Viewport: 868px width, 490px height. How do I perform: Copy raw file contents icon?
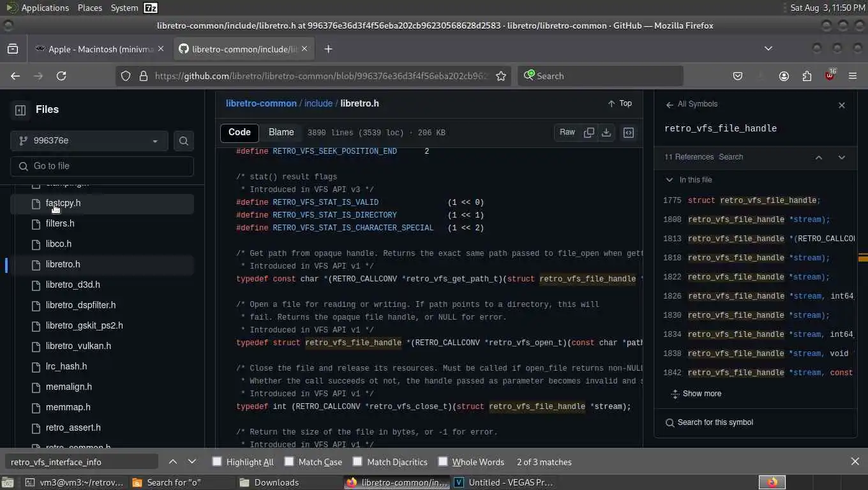[589, 133]
